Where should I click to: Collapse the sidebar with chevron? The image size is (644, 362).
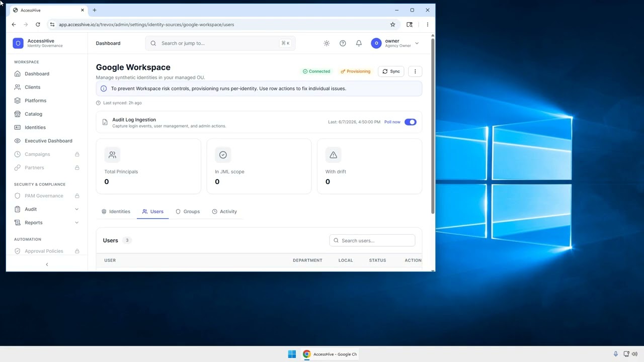[x=47, y=264]
